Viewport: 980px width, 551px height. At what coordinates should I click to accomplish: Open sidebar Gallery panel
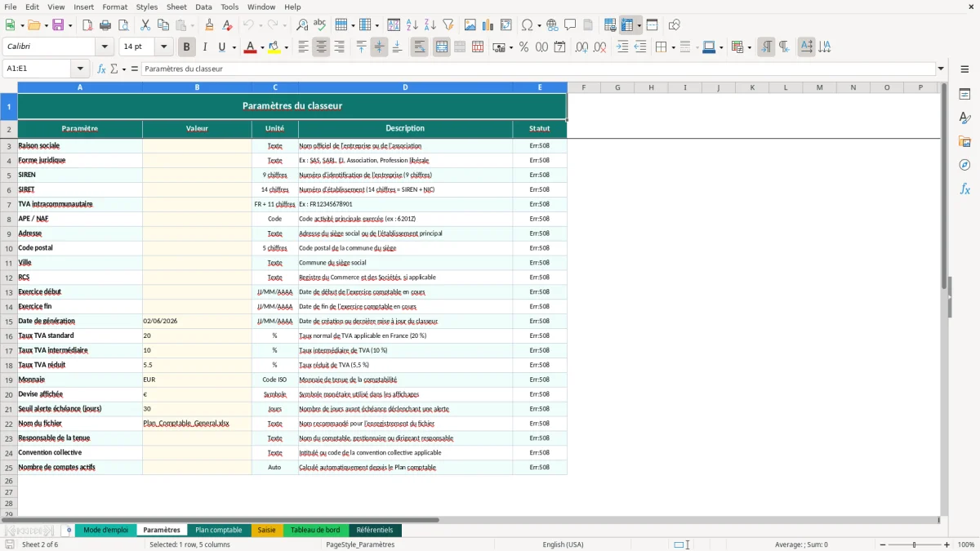point(964,141)
